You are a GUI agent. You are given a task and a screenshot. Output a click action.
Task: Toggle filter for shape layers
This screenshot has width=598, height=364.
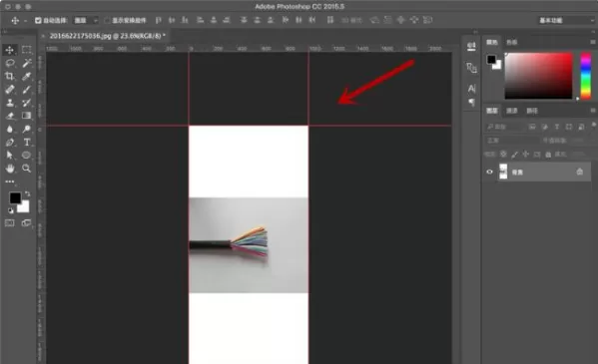[x=569, y=127]
